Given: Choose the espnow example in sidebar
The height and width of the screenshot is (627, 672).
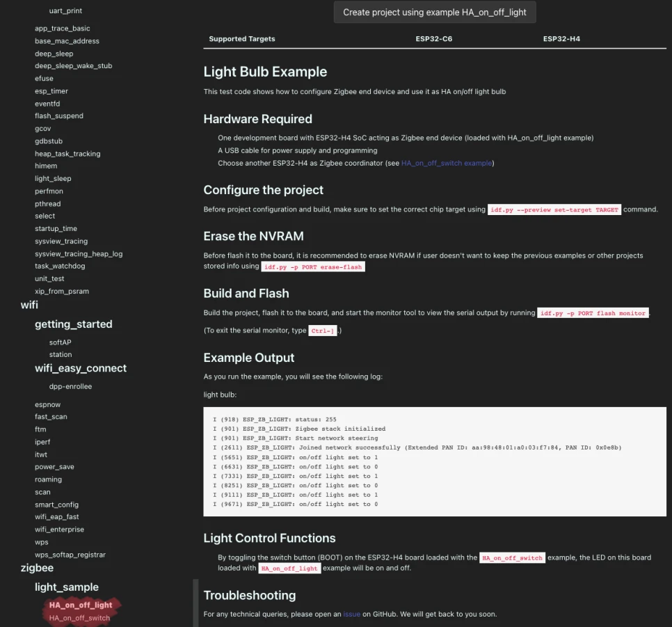Looking at the screenshot, I should [47, 404].
